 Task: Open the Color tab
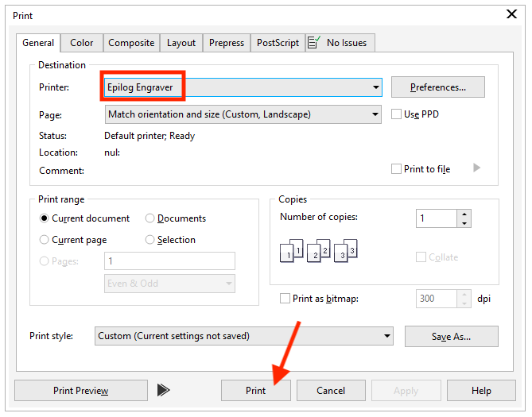click(x=81, y=43)
